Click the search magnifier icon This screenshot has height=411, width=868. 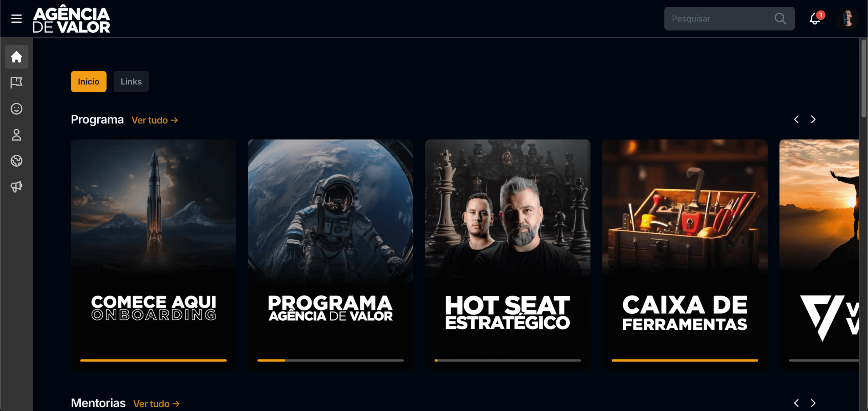click(780, 19)
